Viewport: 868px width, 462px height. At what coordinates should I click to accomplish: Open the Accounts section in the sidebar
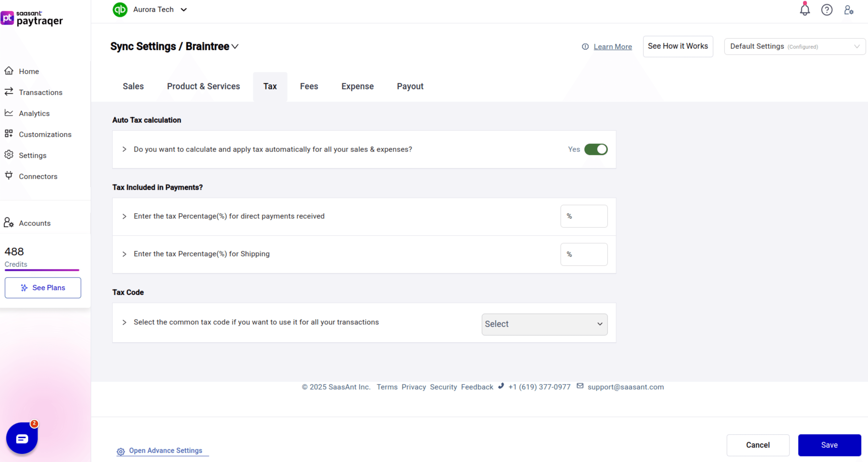coord(34,223)
